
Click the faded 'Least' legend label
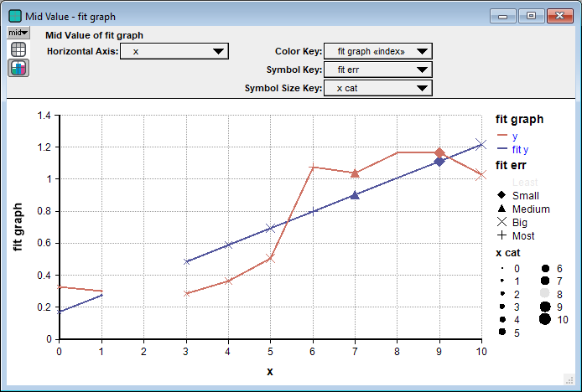(x=525, y=182)
